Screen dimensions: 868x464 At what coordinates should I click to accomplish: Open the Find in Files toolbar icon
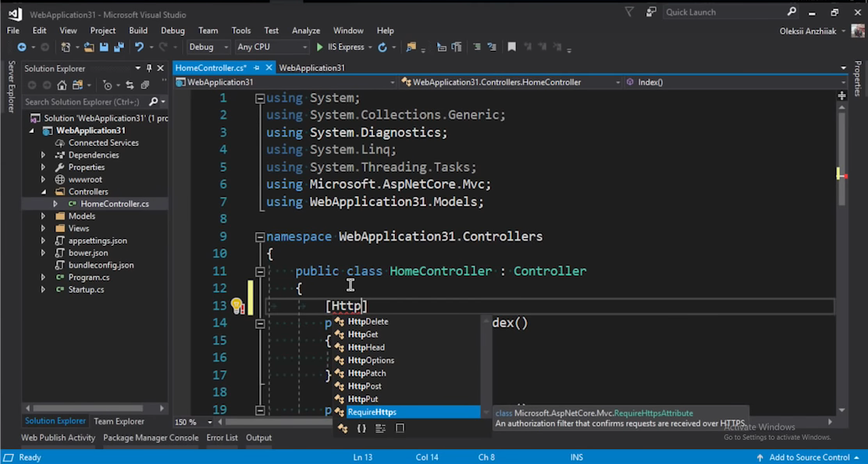[411, 48]
